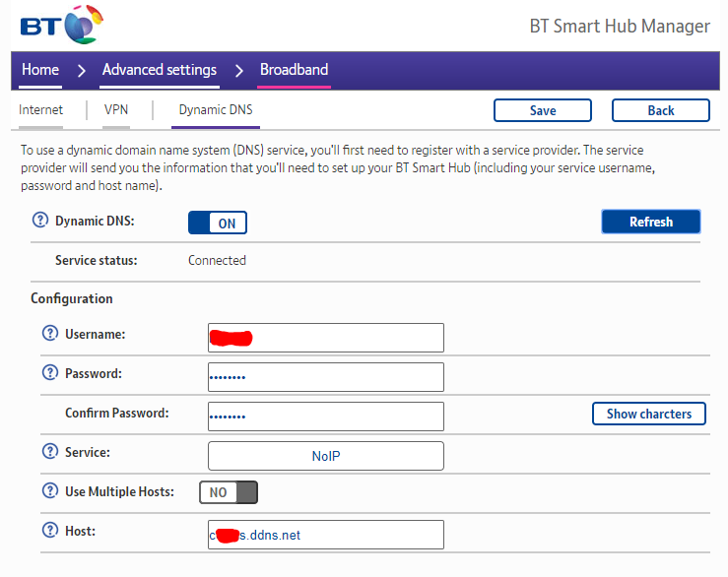Click help icon beside Password label
This screenshot has width=728, height=577.
(x=50, y=373)
